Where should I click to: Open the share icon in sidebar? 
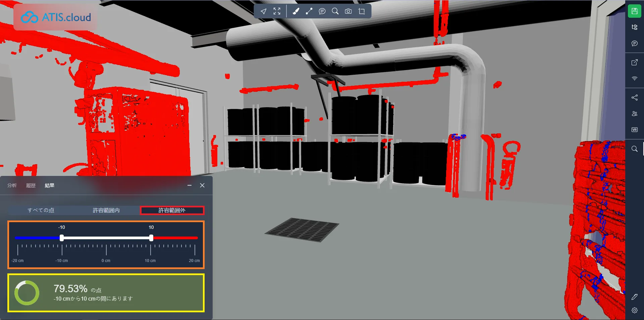634,98
